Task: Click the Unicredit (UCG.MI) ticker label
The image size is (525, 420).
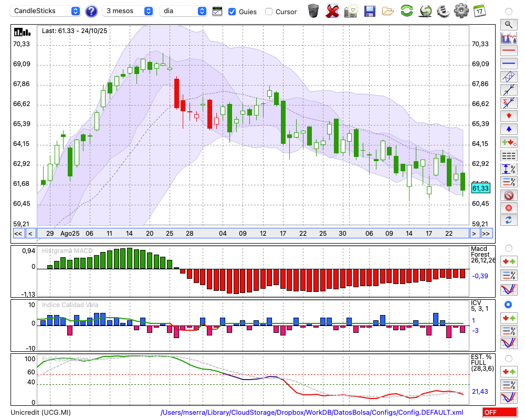Action: click(40, 412)
